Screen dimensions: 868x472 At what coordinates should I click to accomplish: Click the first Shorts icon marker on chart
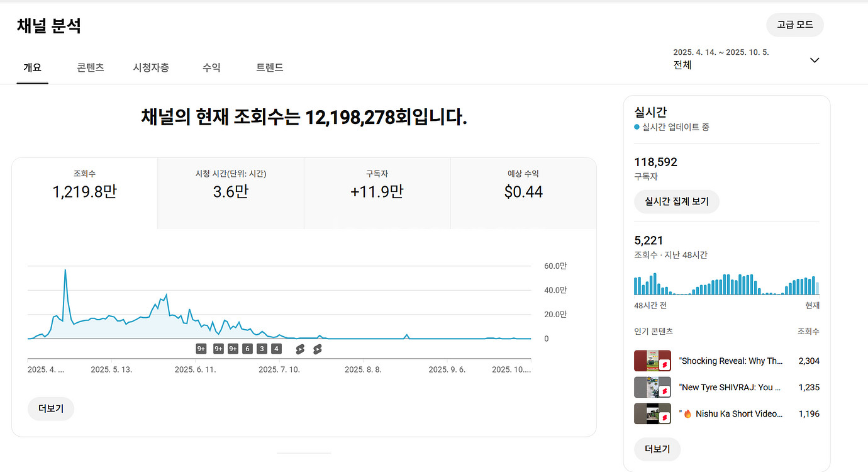(x=300, y=349)
